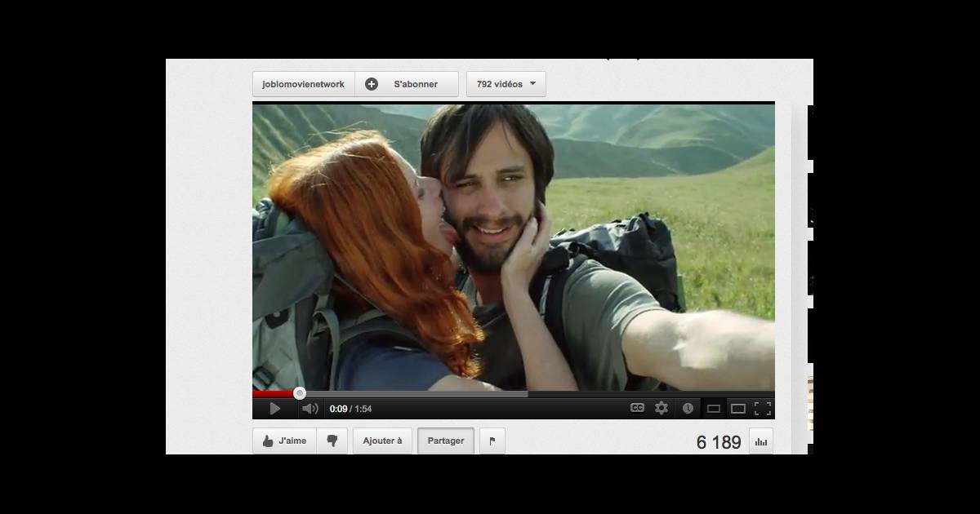980x514 pixels.
Task: Switch to small player size
Action: tap(713, 409)
